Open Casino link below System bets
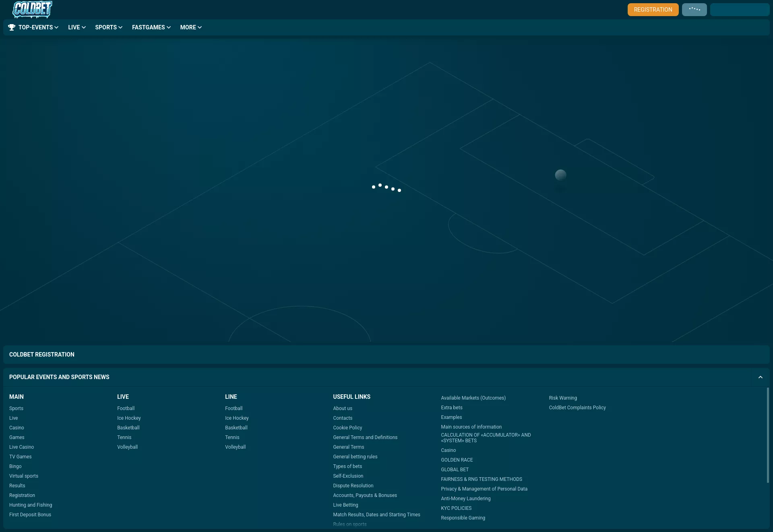The width and height of the screenshot is (773, 532). pyautogui.click(x=449, y=450)
